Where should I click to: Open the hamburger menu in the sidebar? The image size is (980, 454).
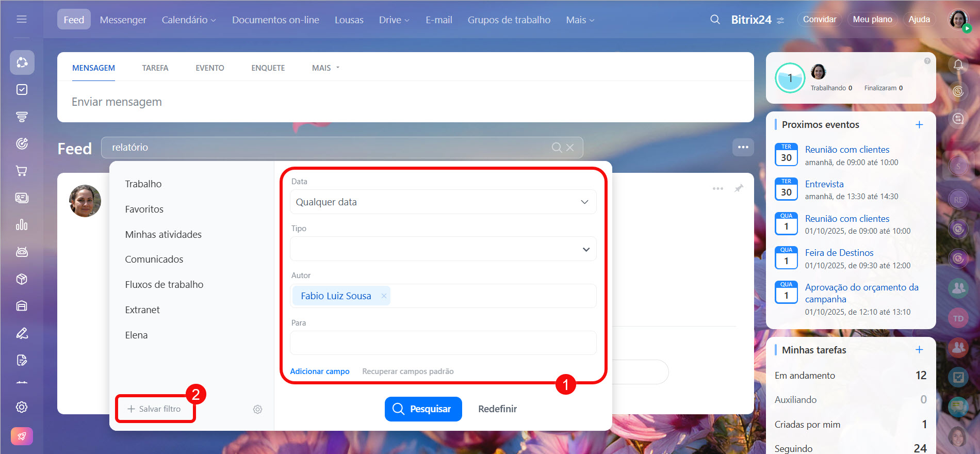pos(22,19)
